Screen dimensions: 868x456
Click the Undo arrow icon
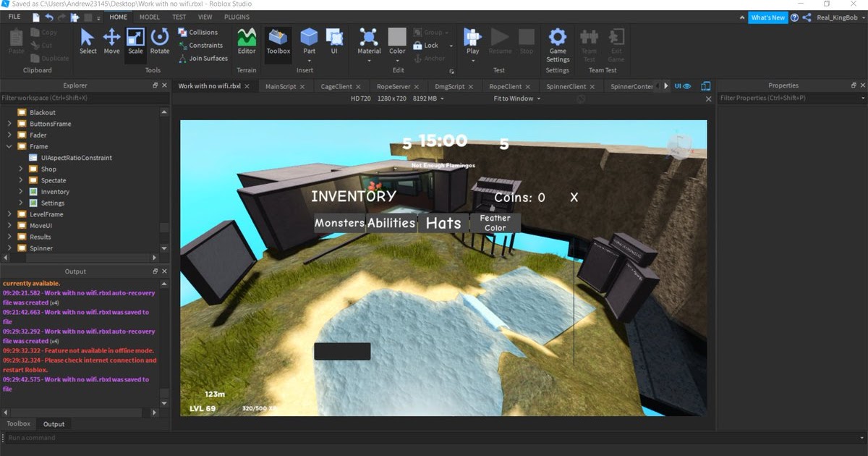(x=49, y=17)
